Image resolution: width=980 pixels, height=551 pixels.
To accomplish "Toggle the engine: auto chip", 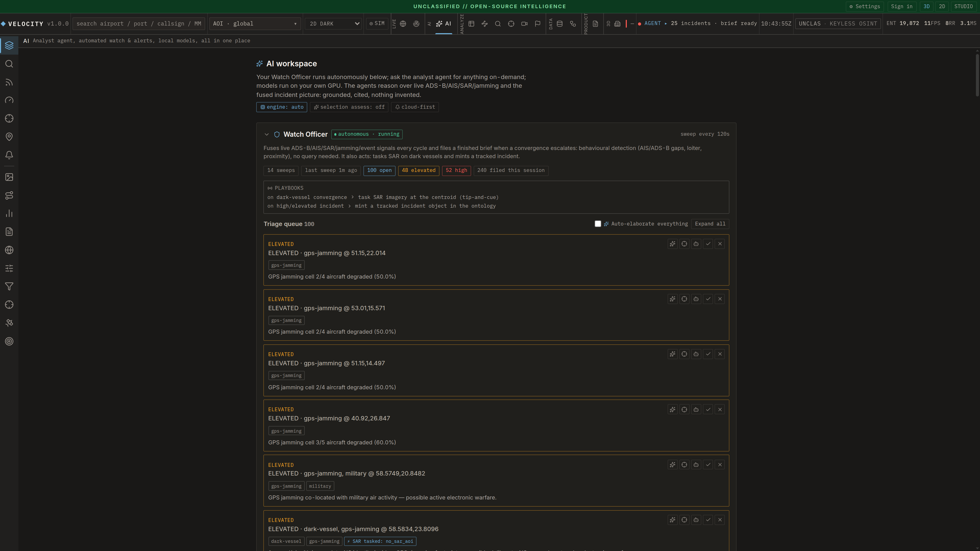I will (x=282, y=107).
